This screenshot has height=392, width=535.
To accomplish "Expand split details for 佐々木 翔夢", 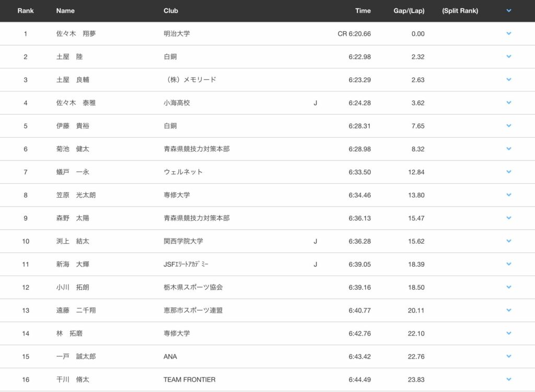I will [x=508, y=33].
